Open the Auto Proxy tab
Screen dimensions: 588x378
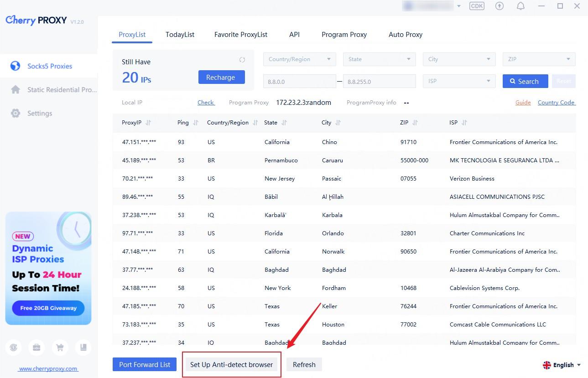(405, 35)
